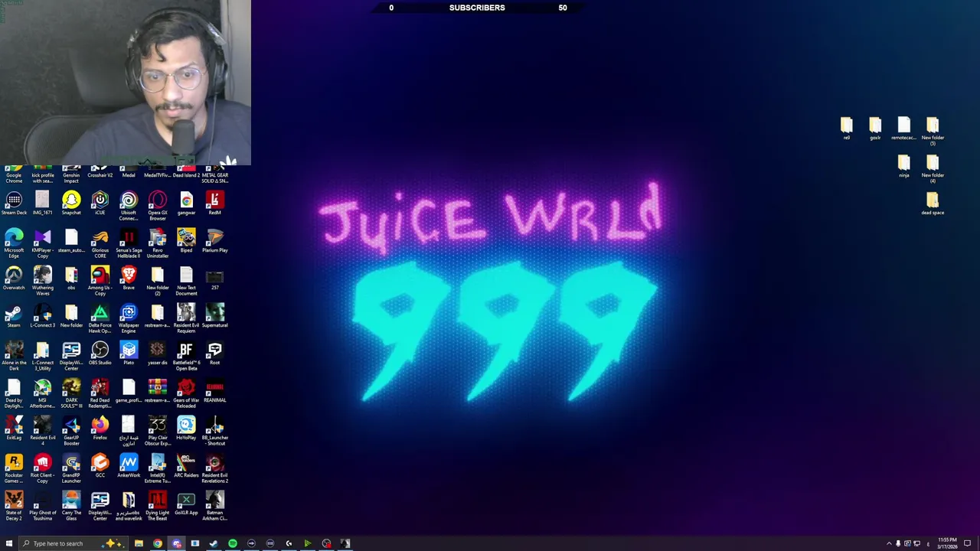Screen dimensions: 980x551
Task: Select Resident Evil Requiem icon
Action: tap(186, 319)
